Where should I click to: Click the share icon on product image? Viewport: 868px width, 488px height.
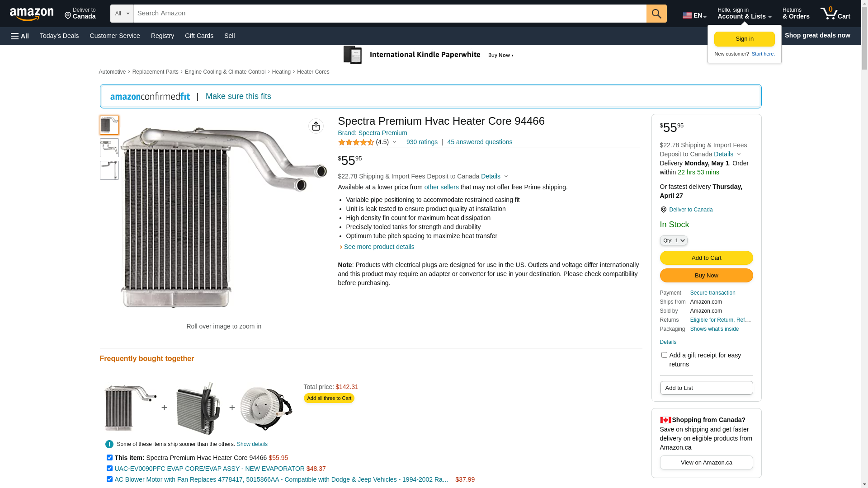(x=316, y=126)
